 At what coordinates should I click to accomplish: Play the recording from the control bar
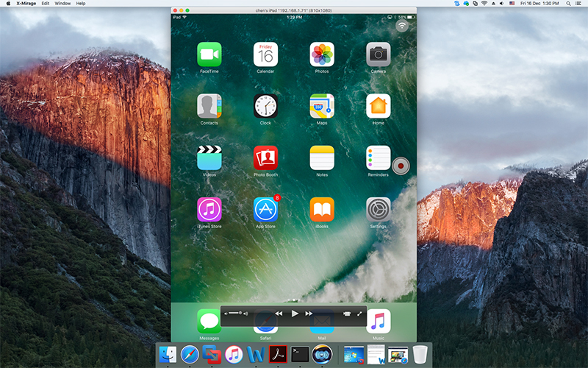tap(295, 314)
